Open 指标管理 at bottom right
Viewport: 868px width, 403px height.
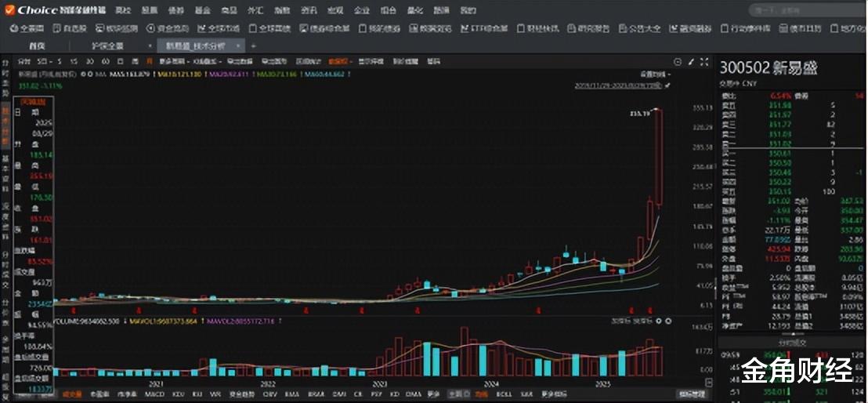click(693, 394)
